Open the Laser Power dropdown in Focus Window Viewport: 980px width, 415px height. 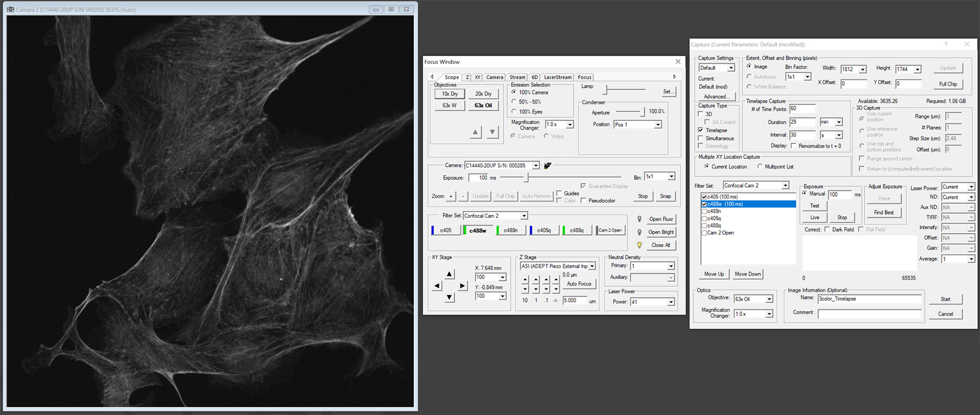671,302
